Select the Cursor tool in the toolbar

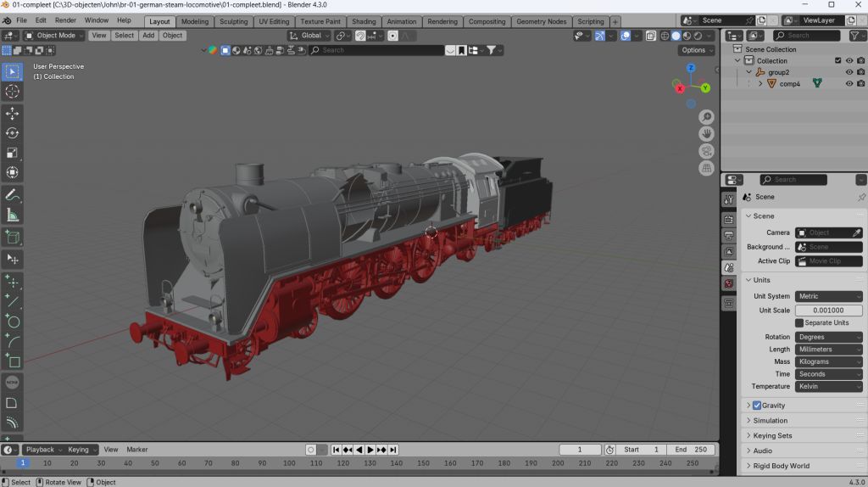click(13, 92)
